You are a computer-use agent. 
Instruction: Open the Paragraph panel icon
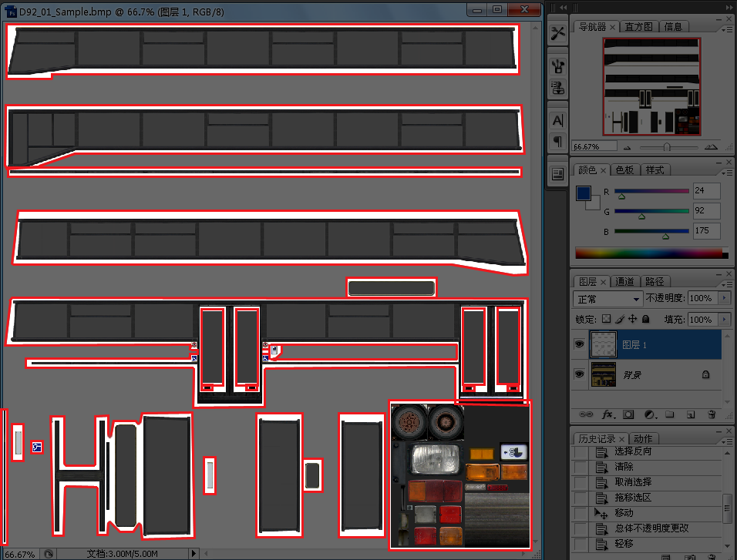coord(558,141)
